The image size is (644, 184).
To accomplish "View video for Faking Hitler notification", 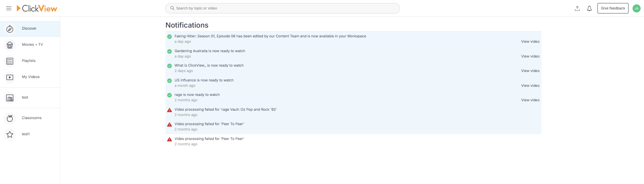I will click(x=530, y=42).
